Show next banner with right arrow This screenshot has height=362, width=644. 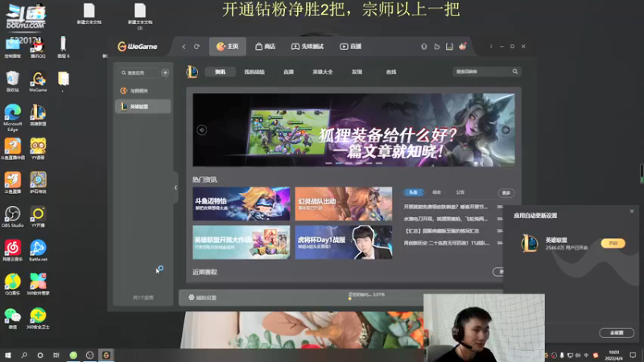coord(506,130)
